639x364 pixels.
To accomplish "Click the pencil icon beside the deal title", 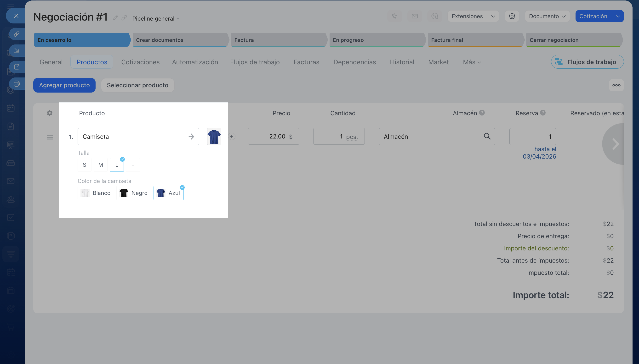I will (115, 18).
